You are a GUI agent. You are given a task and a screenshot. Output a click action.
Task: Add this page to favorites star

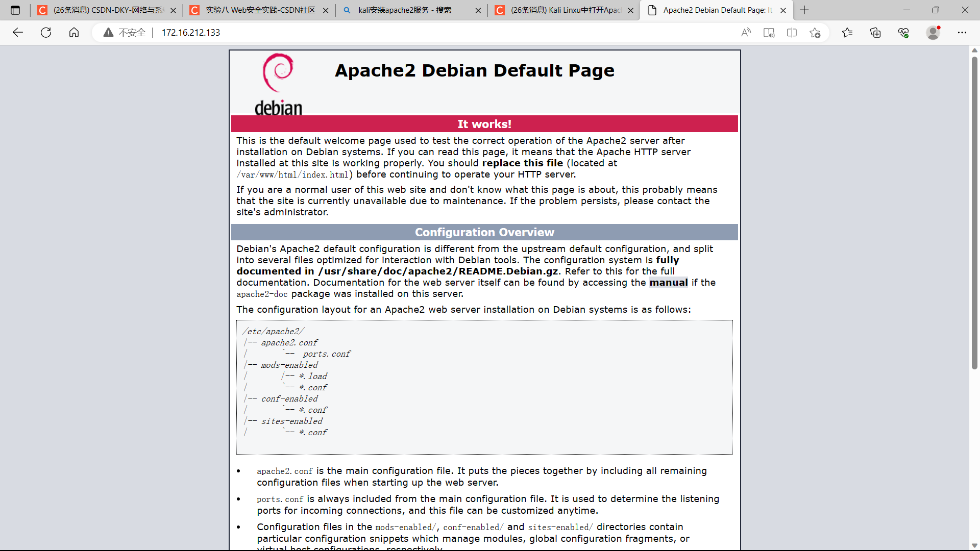(815, 33)
